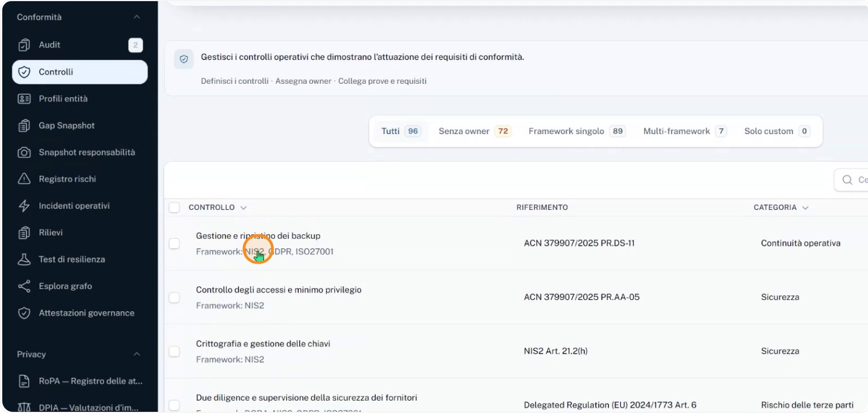Viewport: 868px width, 413px height.
Task: Open Audit in the sidebar
Action: (x=80, y=45)
